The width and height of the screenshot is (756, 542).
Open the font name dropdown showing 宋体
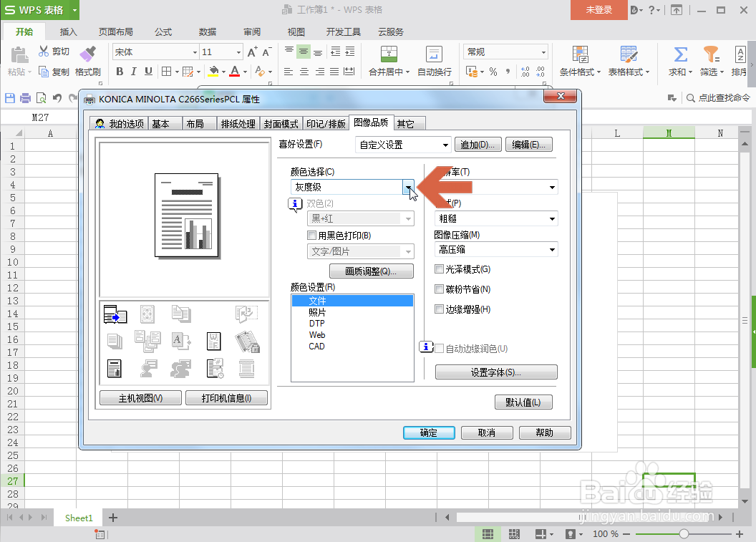coord(156,52)
